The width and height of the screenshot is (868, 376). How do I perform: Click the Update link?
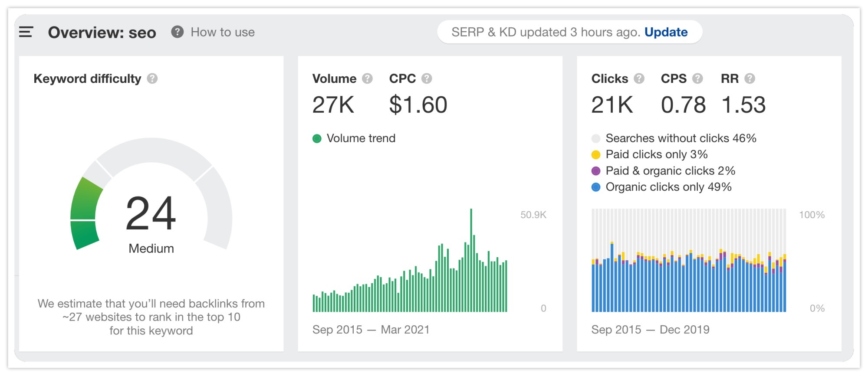point(666,32)
